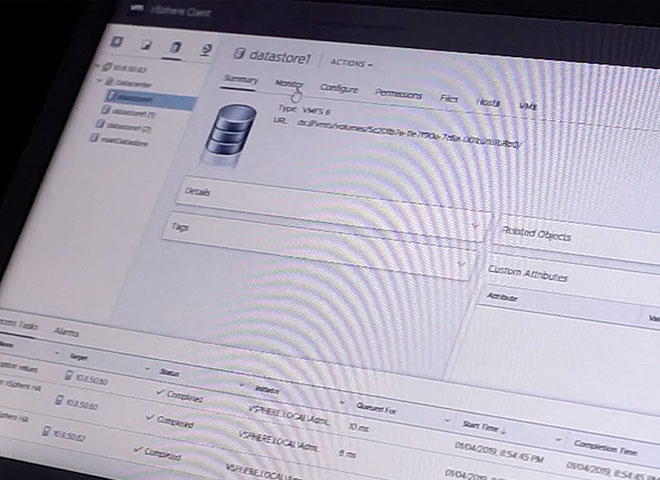
Task: Open the Task Name column filter dropdown
Action: click(57, 353)
